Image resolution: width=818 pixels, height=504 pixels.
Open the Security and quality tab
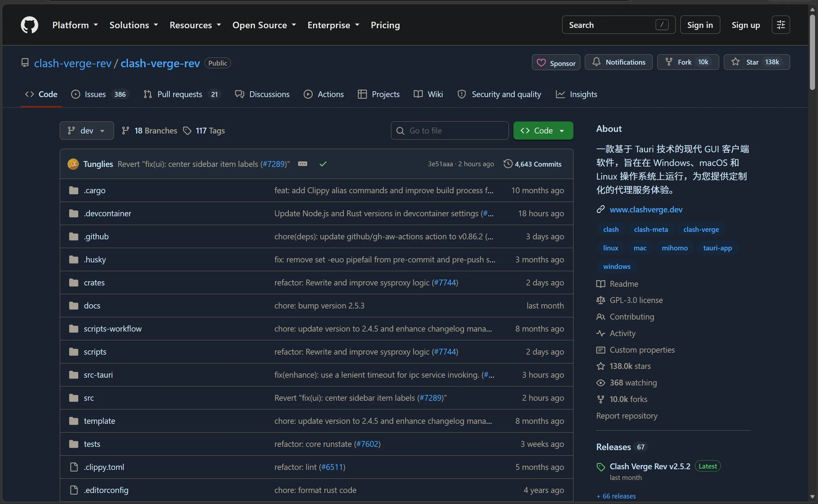click(499, 94)
